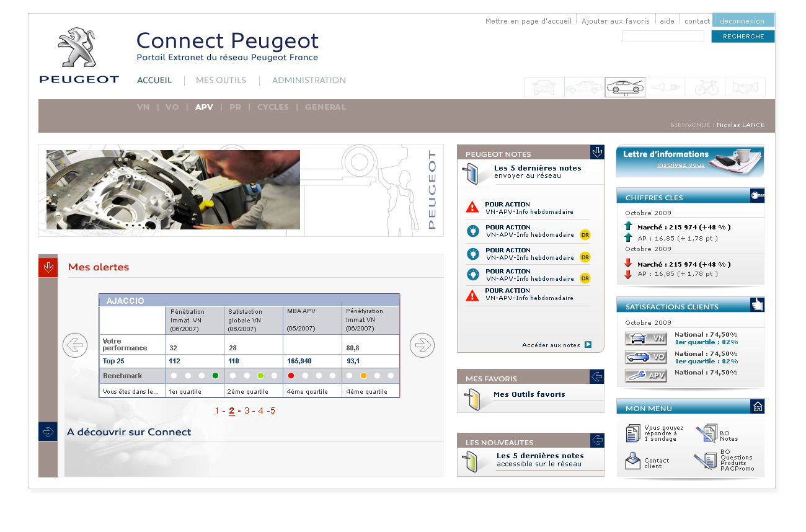Open the Contact client envelope icon
The height and width of the screenshot is (532, 806).
[632, 461]
